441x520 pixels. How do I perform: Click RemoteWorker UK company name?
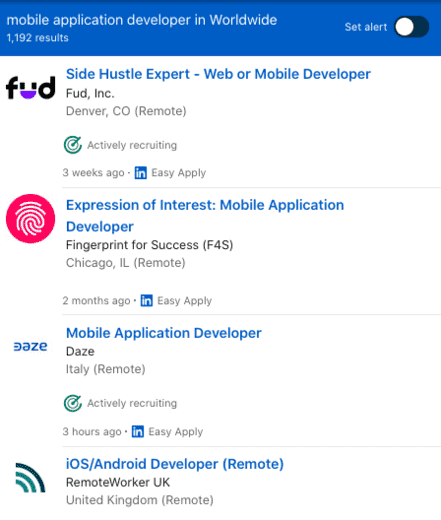click(118, 482)
